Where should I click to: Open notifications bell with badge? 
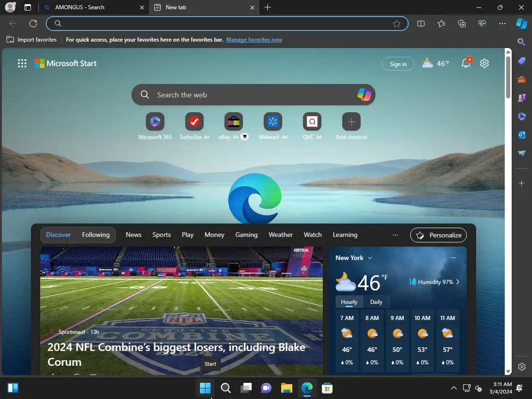(x=466, y=63)
